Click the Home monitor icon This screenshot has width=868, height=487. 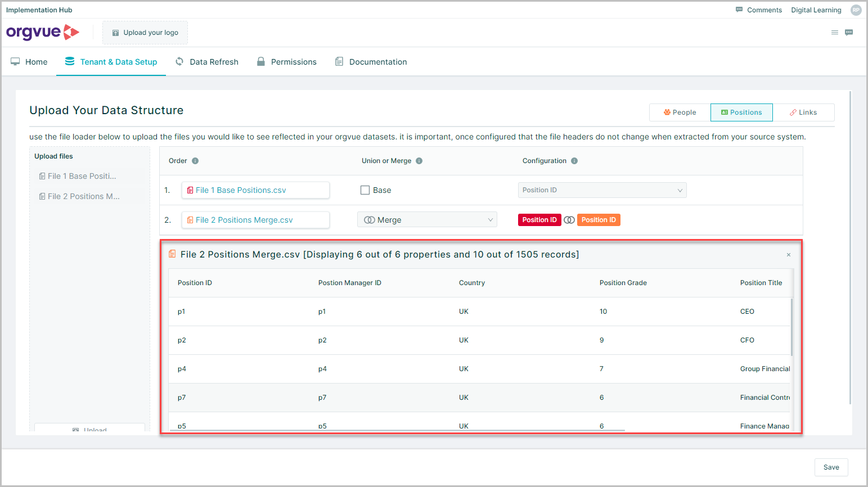click(x=15, y=61)
